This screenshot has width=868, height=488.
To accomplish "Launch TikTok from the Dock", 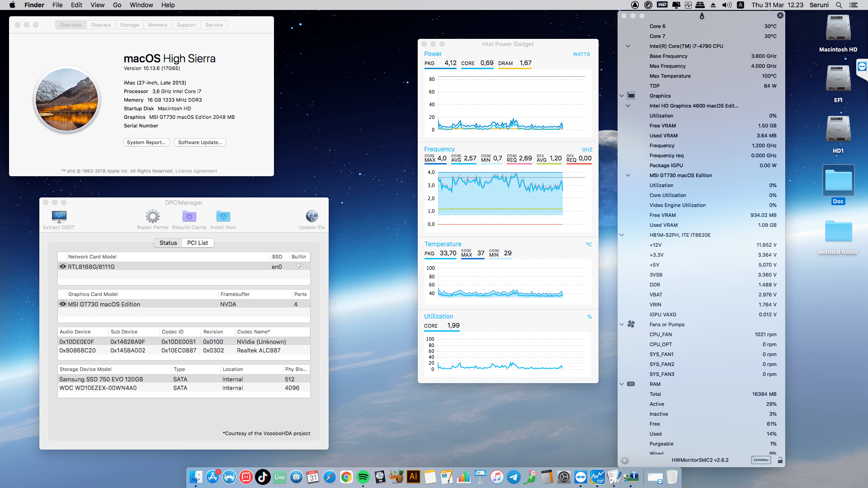I will pyautogui.click(x=263, y=477).
